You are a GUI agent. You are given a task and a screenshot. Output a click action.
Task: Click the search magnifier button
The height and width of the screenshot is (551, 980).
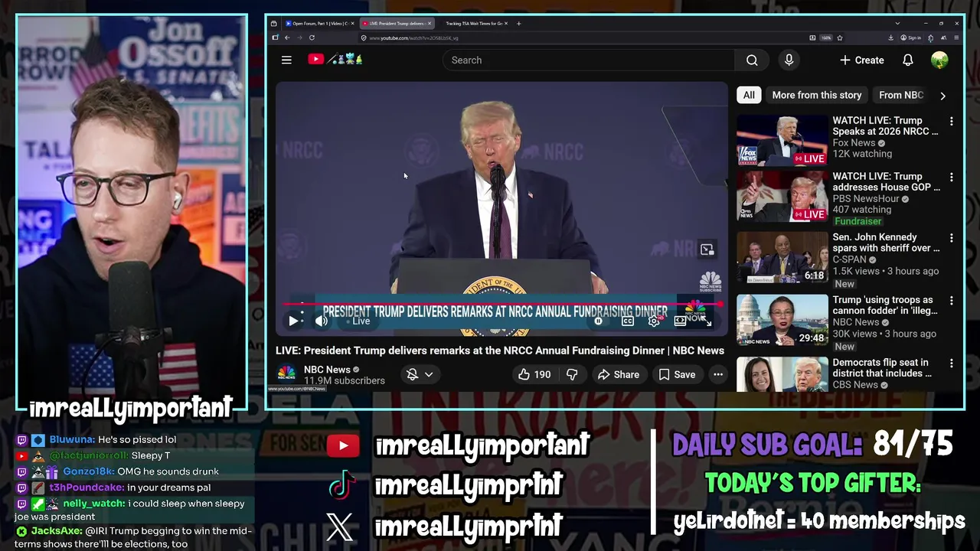coord(752,60)
